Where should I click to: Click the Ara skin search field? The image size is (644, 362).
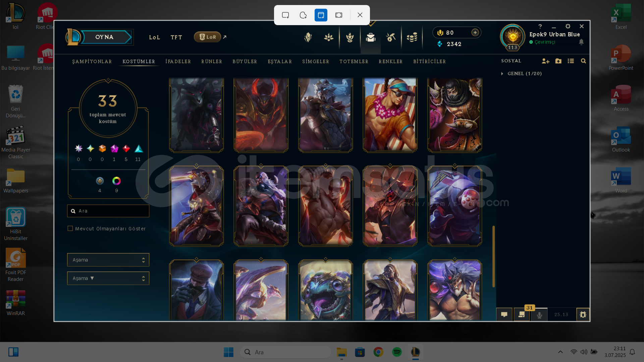108,211
